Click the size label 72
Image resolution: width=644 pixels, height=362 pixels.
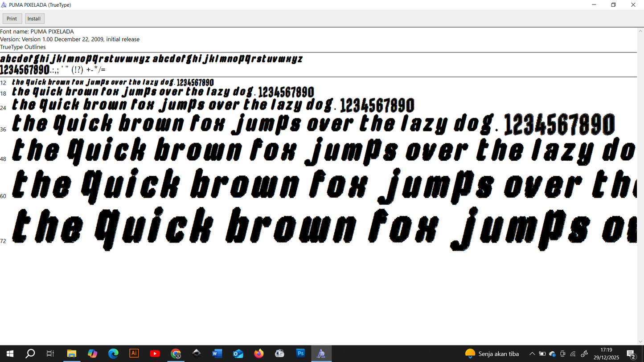point(3,241)
